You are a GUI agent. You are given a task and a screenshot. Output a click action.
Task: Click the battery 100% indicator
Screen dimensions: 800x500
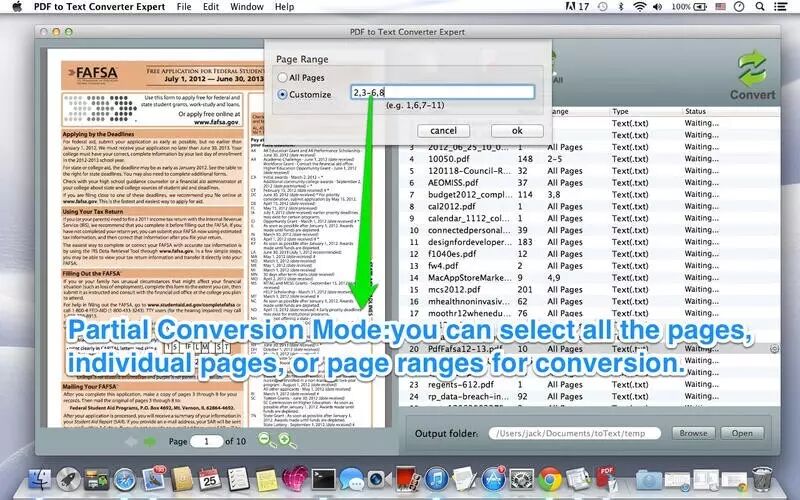click(688, 7)
